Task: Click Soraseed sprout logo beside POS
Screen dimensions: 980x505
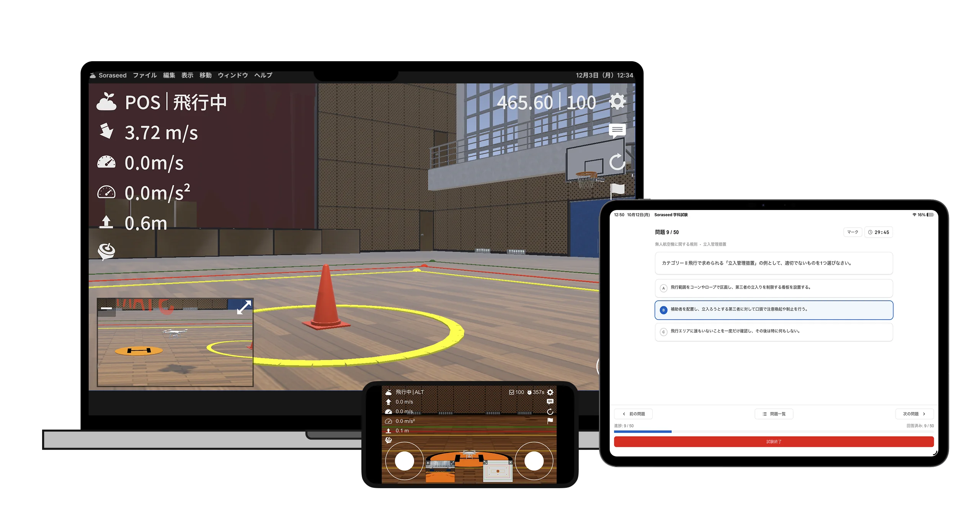Action: point(106,102)
